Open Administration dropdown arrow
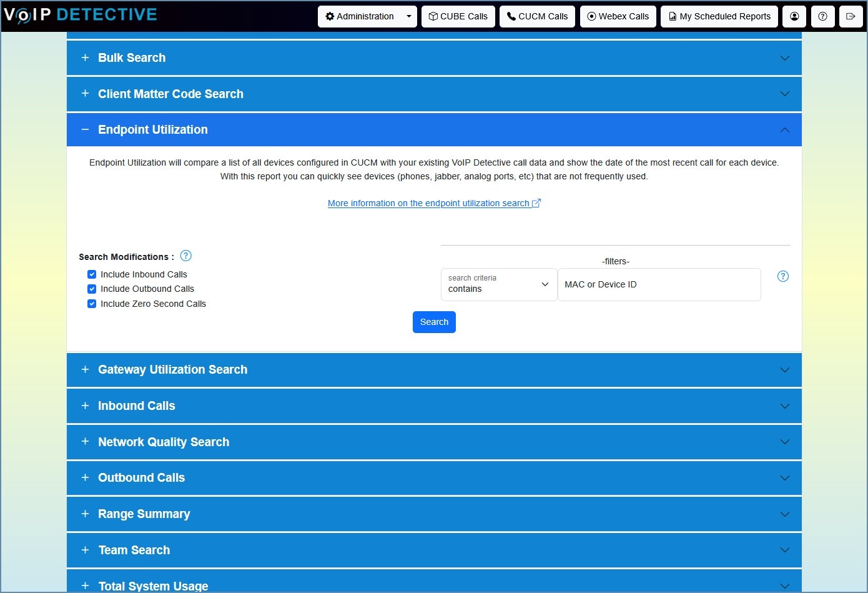868x593 pixels. pos(408,17)
